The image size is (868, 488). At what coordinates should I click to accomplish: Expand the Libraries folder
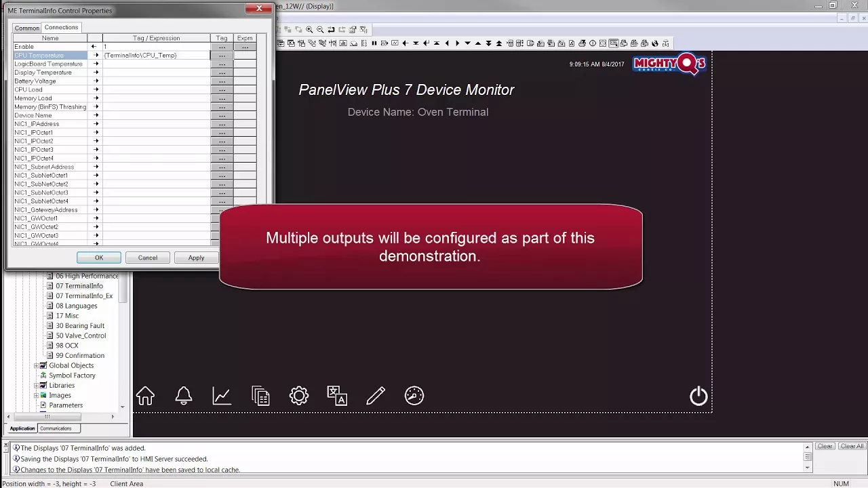coord(36,385)
